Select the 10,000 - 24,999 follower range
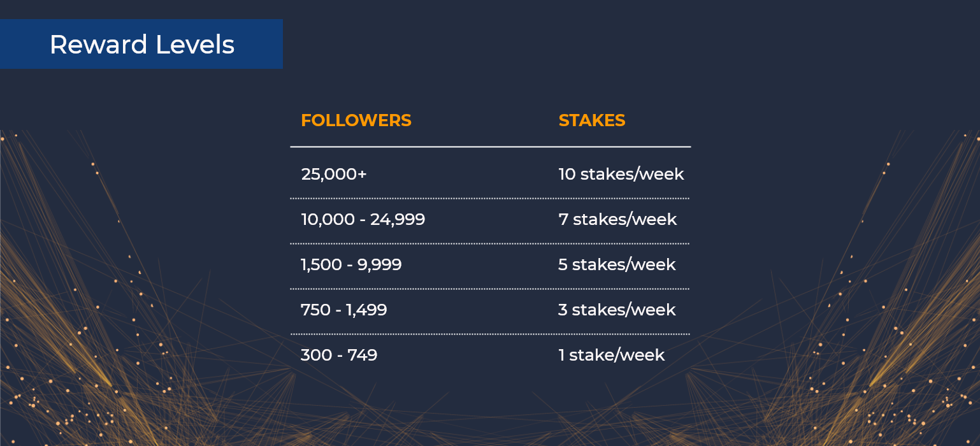Image resolution: width=980 pixels, height=446 pixels. 363,220
